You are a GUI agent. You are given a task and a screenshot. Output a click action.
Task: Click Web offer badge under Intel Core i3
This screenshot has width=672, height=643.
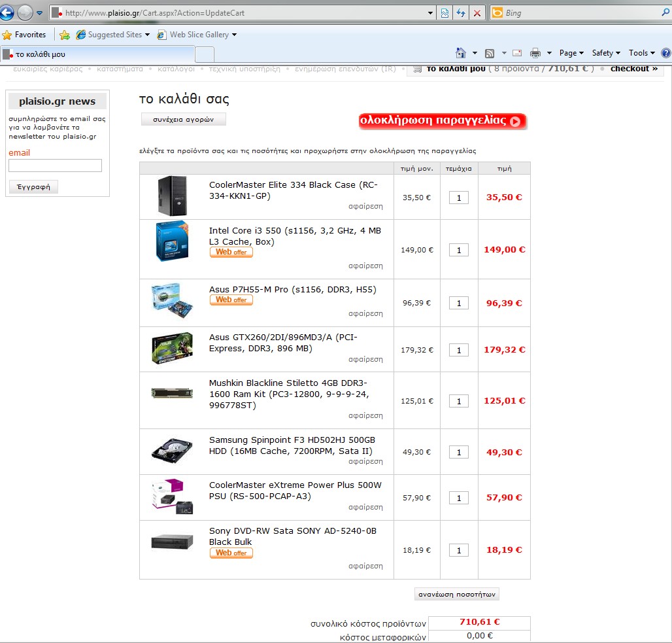point(231,252)
